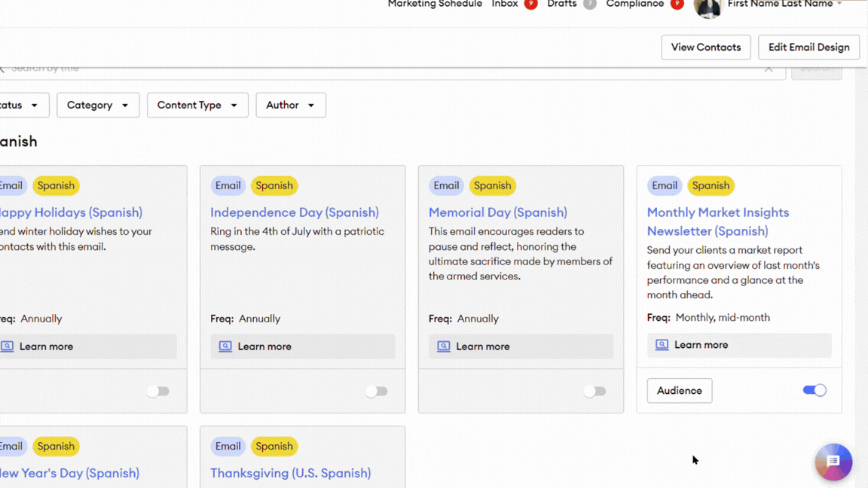The width and height of the screenshot is (868, 488).
Task: Click the preview icon on Independence Day card
Action: (x=225, y=346)
